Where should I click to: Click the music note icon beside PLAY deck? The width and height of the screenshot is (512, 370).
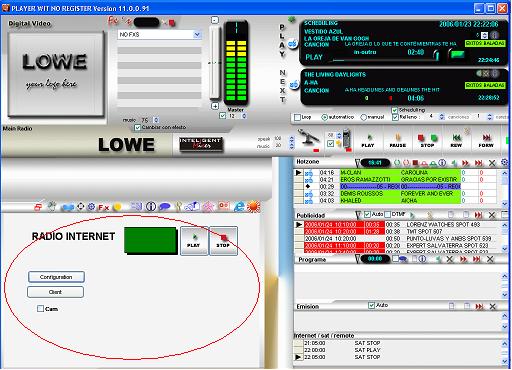pos(293,43)
